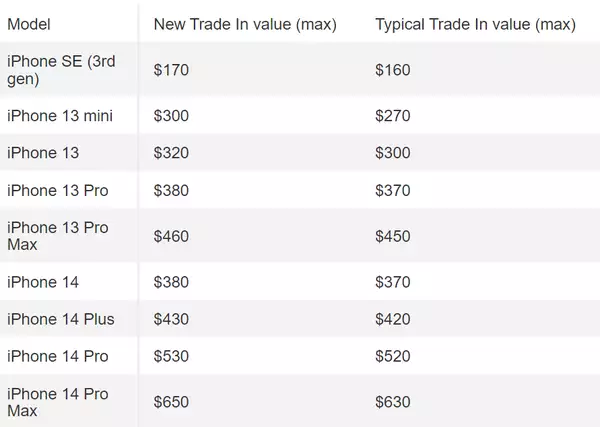Viewport: 600px width, 427px height.
Task: Click the $530 iPhone 14 Pro value
Action: click(170, 356)
